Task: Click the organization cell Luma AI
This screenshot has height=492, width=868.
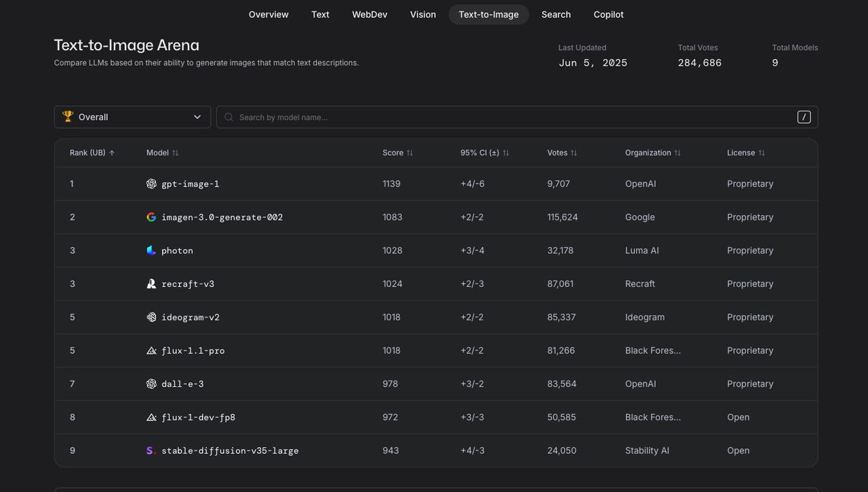Action: coord(642,250)
